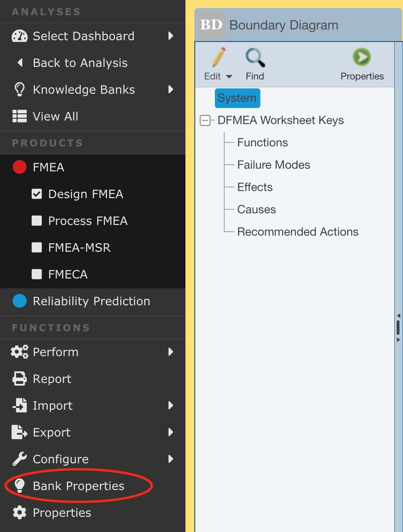The image size is (403, 532).
Task: Click the Edit pencil icon
Action: pos(218,57)
